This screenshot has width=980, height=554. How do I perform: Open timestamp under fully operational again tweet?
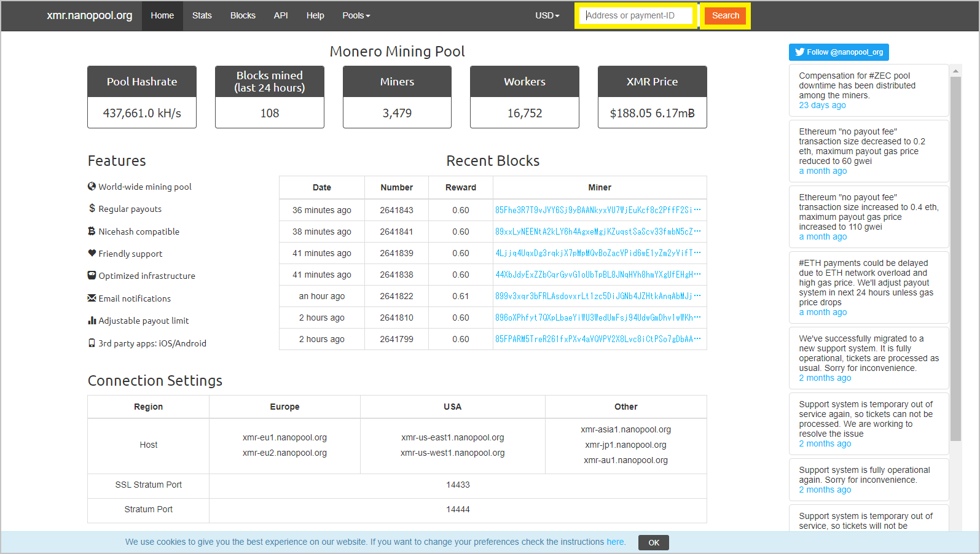click(825, 490)
